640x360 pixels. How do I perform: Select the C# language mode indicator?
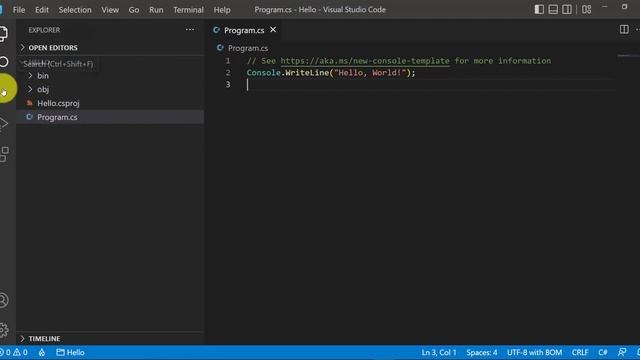click(x=603, y=352)
